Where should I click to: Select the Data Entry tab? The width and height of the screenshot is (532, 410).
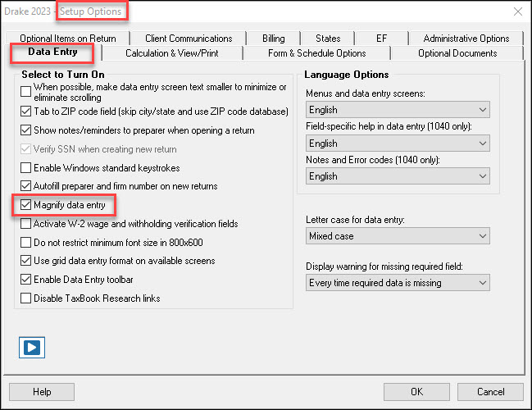coord(52,52)
